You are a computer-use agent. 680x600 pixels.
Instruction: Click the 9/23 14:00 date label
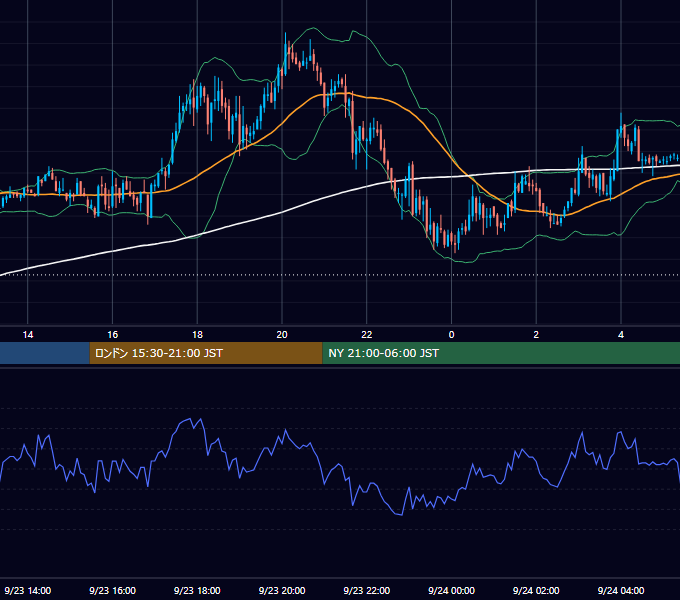point(28,590)
